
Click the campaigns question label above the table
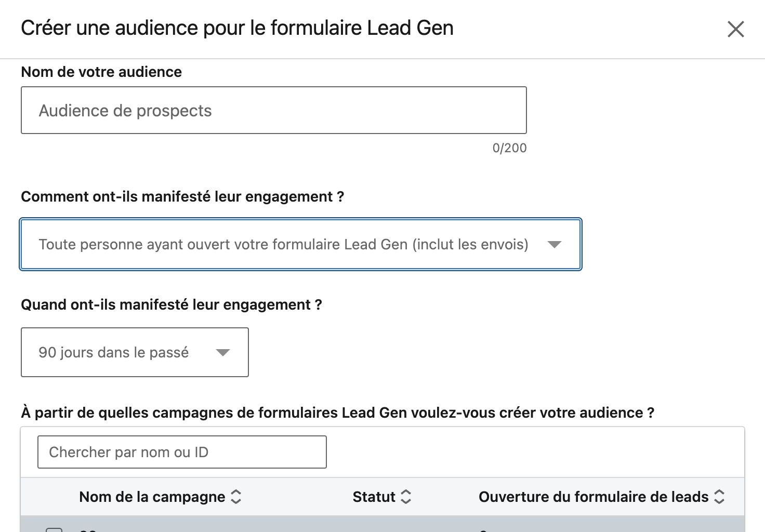pyautogui.click(x=337, y=413)
